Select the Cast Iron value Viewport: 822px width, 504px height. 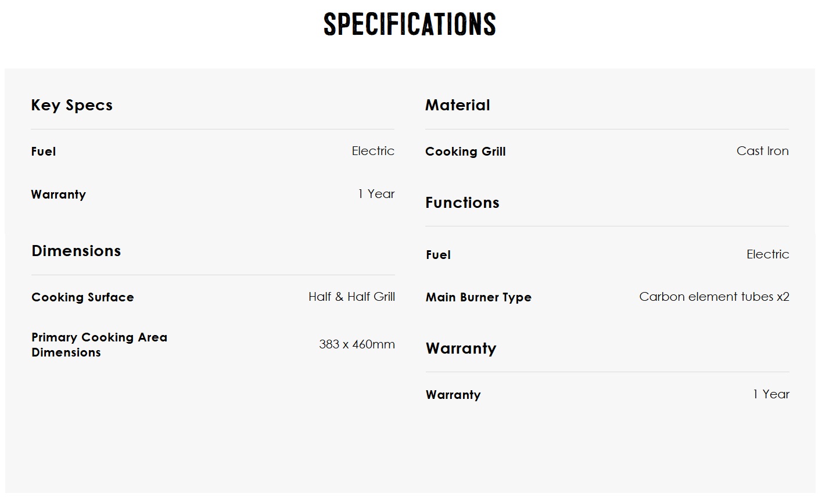[x=763, y=151]
